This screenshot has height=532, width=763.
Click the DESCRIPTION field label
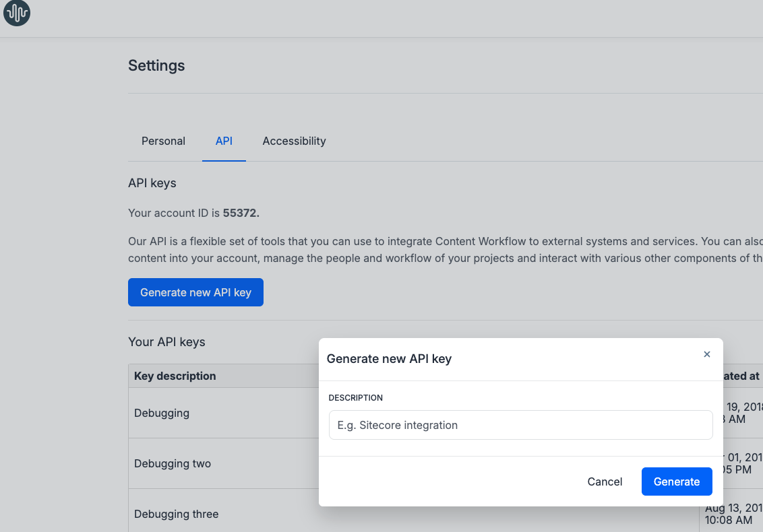(x=356, y=398)
